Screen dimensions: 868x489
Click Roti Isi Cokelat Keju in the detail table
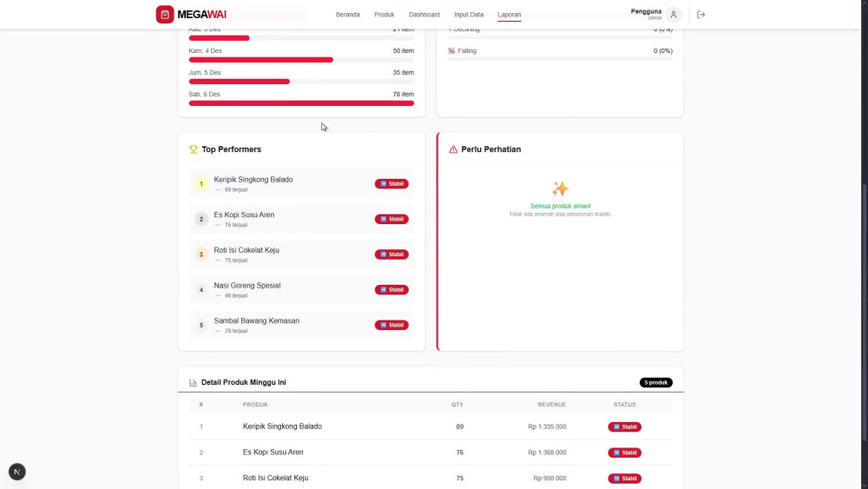coord(276,478)
